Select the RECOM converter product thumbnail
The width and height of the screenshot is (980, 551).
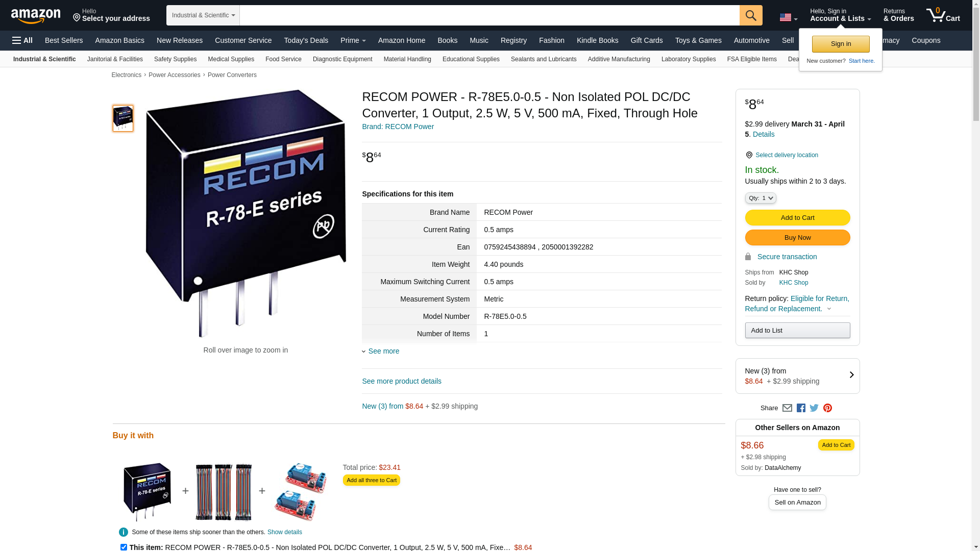[x=122, y=118]
